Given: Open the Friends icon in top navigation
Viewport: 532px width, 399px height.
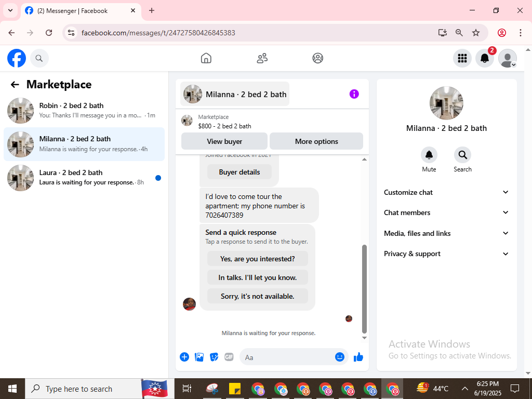Looking at the screenshot, I should click(262, 58).
